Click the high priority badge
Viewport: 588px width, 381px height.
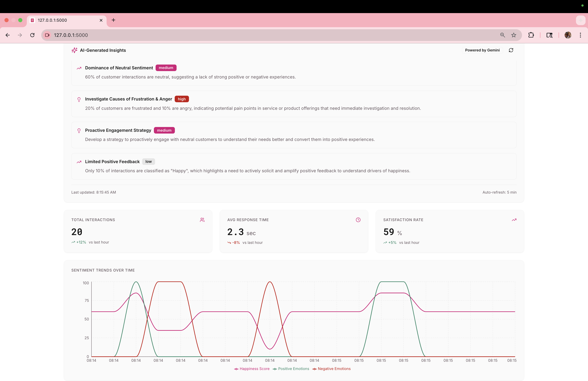[182, 99]
